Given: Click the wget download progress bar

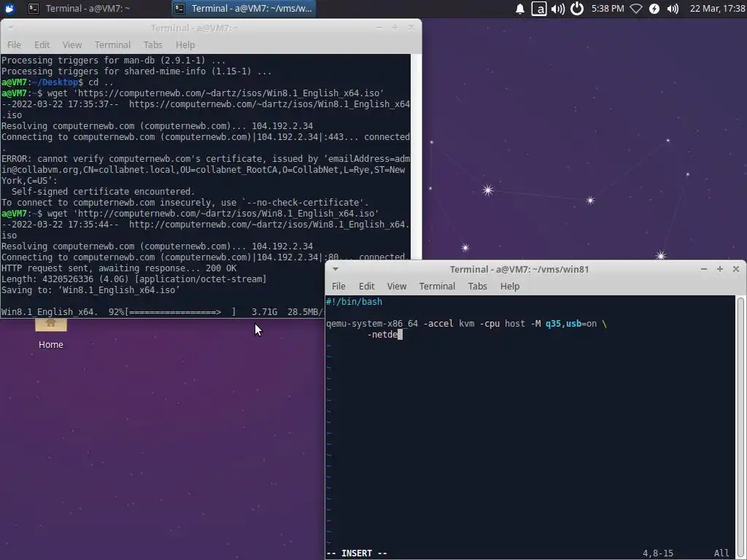Looking at the screenshot, I should click(x=181, y=312).
